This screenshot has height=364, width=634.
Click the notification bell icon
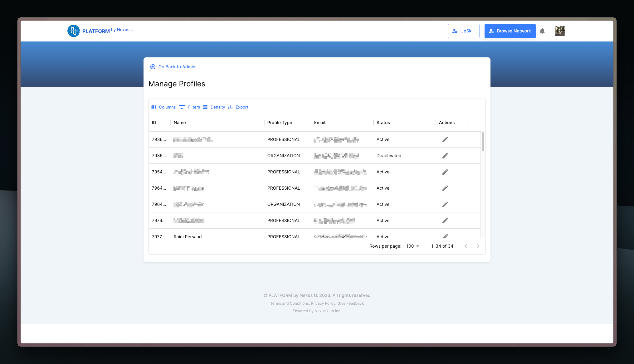click(x=542, y=31)
